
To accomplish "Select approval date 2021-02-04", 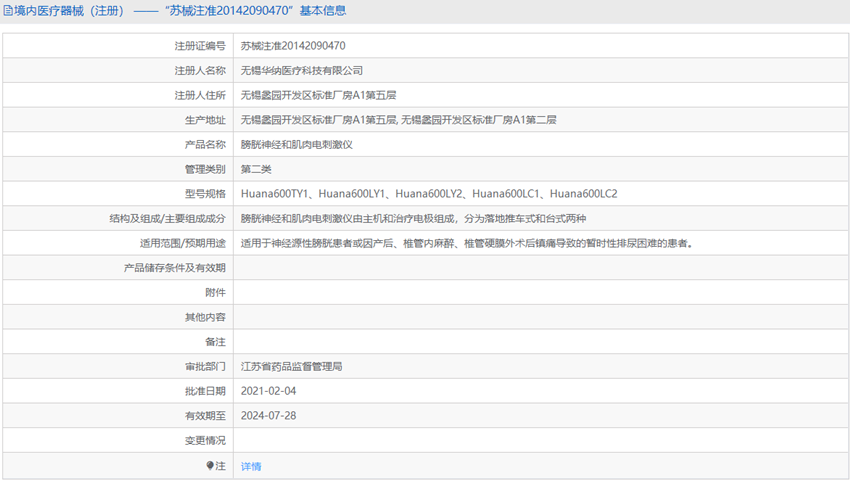I will coord(268,391).
